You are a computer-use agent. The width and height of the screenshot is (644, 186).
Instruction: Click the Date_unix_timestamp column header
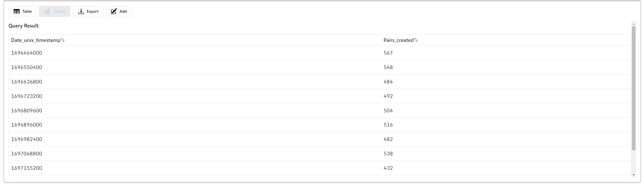pyautogui.click(x=36, y=40)
